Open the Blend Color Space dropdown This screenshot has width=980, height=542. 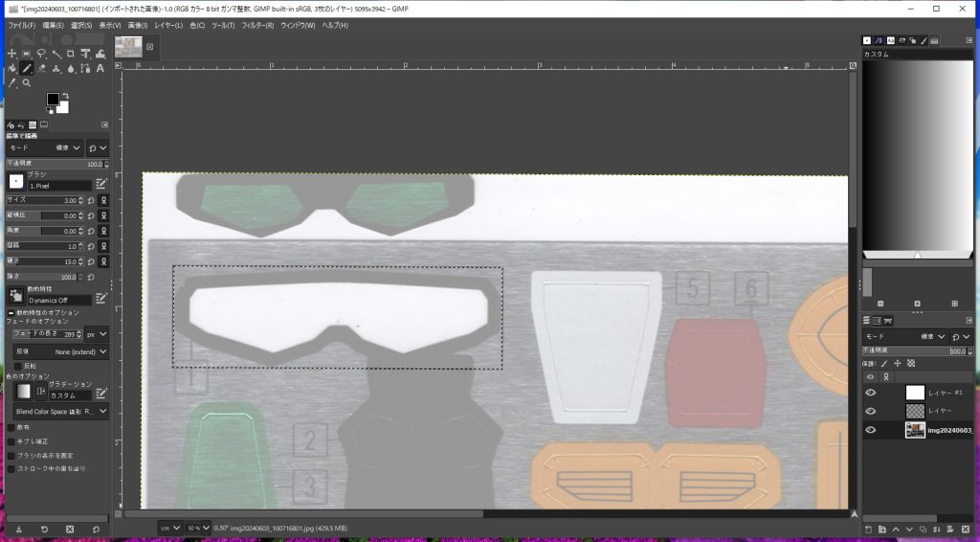(59, 412)
